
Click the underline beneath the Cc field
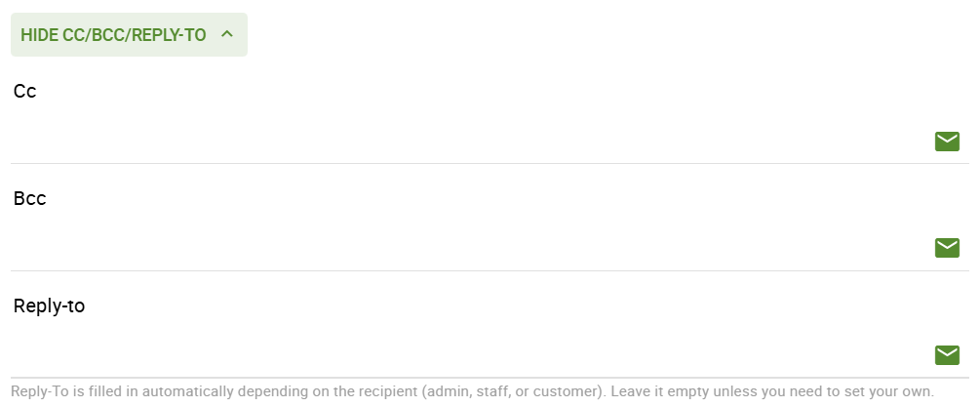[488, 163]
